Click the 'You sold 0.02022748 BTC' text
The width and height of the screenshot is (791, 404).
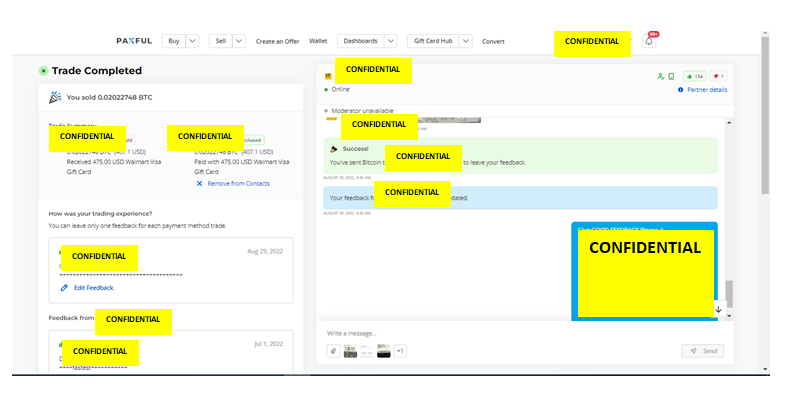point(109,97)
